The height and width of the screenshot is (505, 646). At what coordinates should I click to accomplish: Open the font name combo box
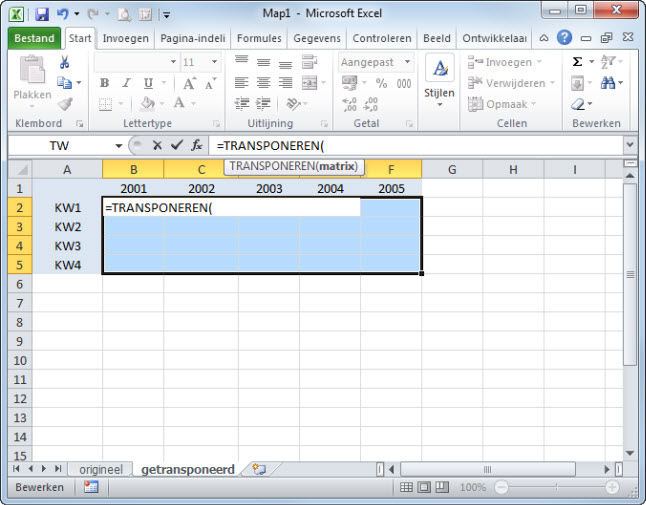pyautogui.click(x=136, y=62)
